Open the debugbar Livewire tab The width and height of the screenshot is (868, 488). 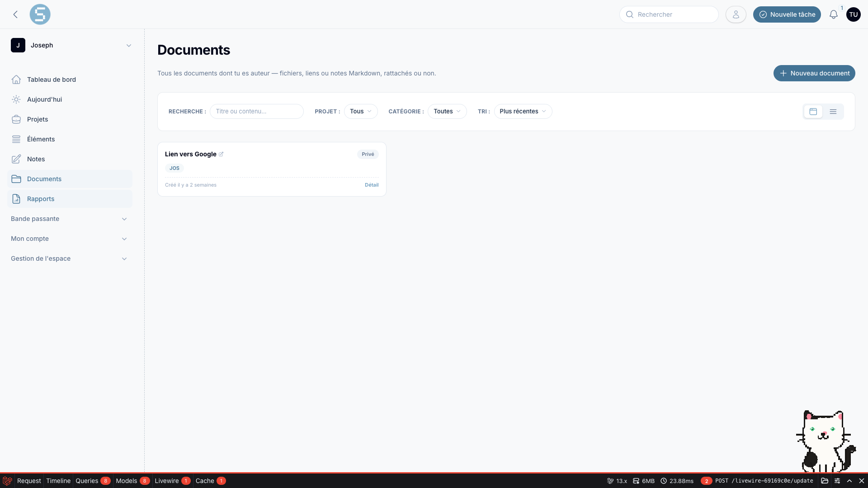[172, 481]
